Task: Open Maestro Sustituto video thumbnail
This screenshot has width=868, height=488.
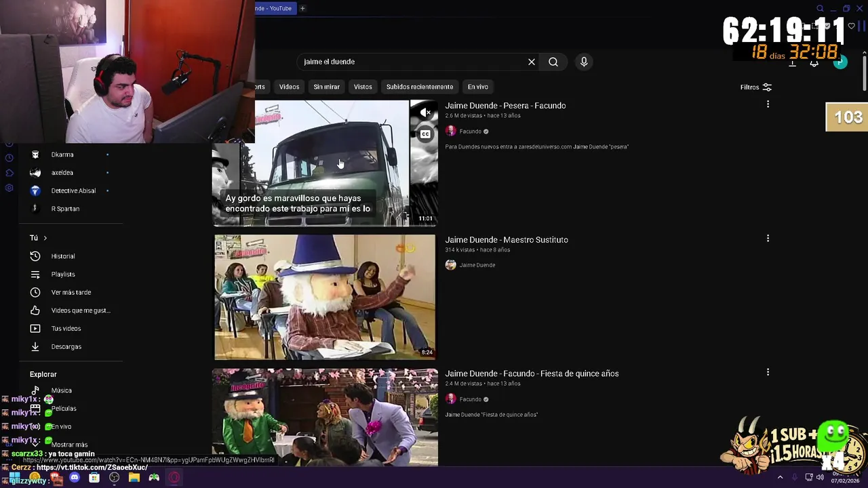Action: click(325, 297)
